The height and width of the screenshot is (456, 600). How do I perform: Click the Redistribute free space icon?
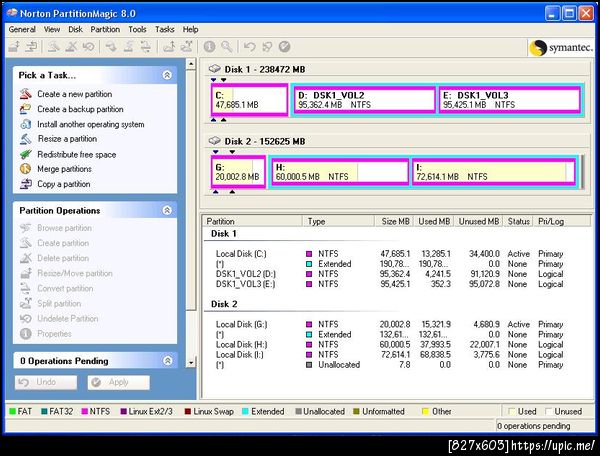tap(26, 154)
